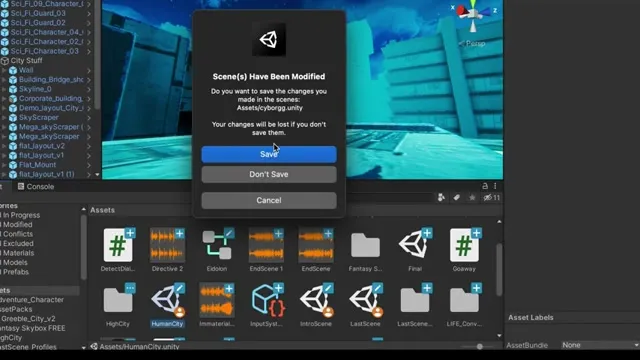Adjust the asset icon size slider
Screen dimensions: 640x360
click(x=480, y=347)
